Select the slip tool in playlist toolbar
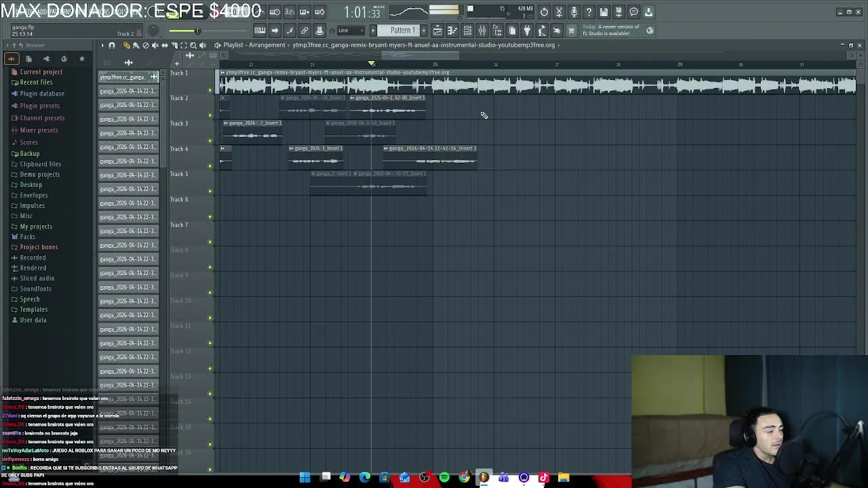This screenshot has height=488, width=868. [x=164, y=45]
